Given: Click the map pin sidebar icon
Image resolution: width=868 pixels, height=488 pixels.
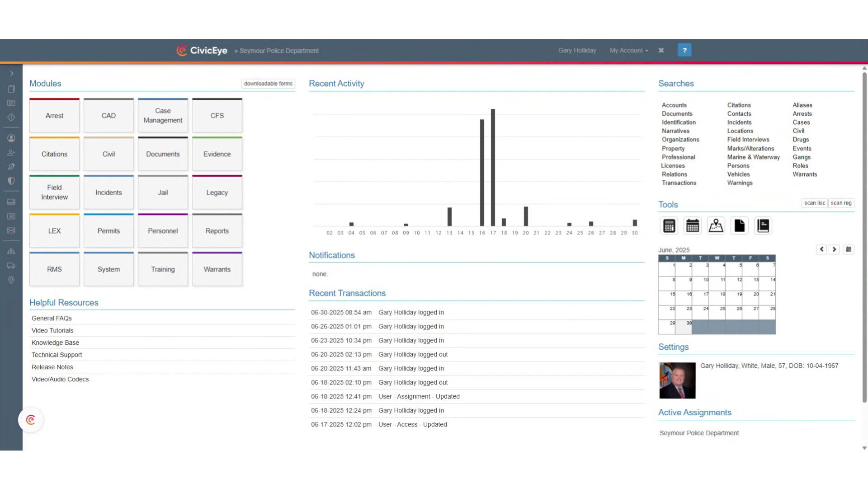Looking at the screenshot, I should (11, 280).
